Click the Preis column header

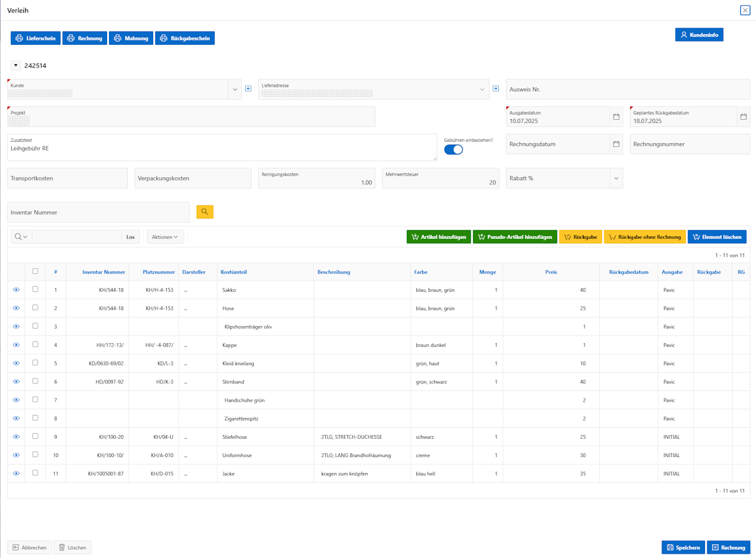551,272
